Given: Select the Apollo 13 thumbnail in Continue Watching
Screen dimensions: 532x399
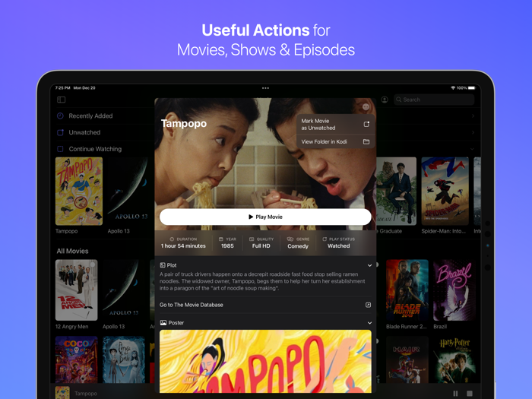Looking at the screenshot, I should tap(128, 191).
